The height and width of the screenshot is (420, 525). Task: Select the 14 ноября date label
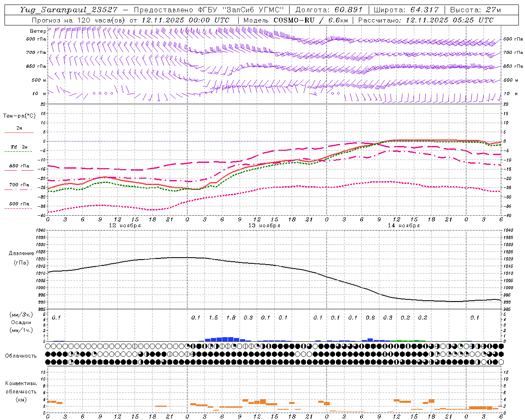click(404, 226)
